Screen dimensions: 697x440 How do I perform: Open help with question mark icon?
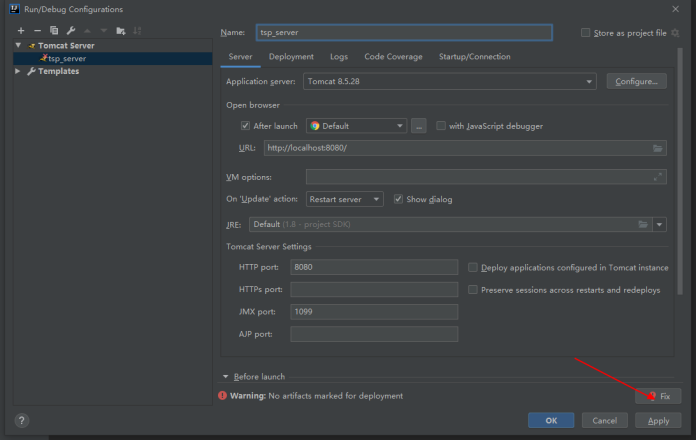21,420
